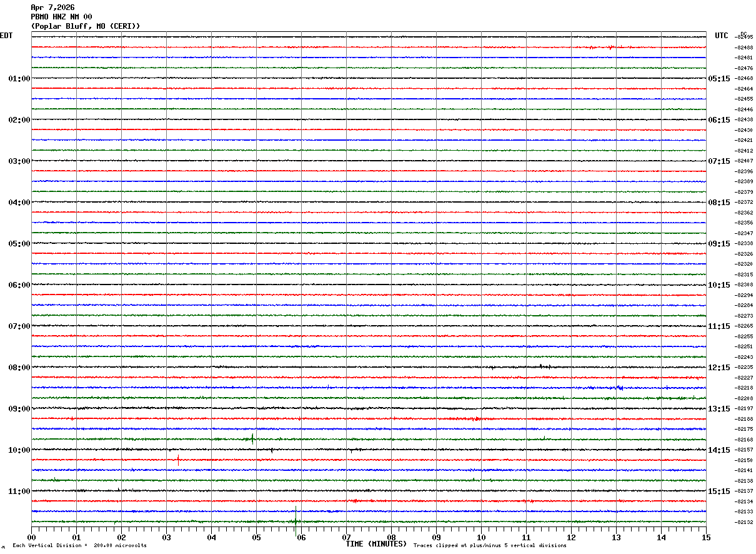Click the UTC column header
The width and height of the screenshot is (756, 554).
tap(722, 36)
